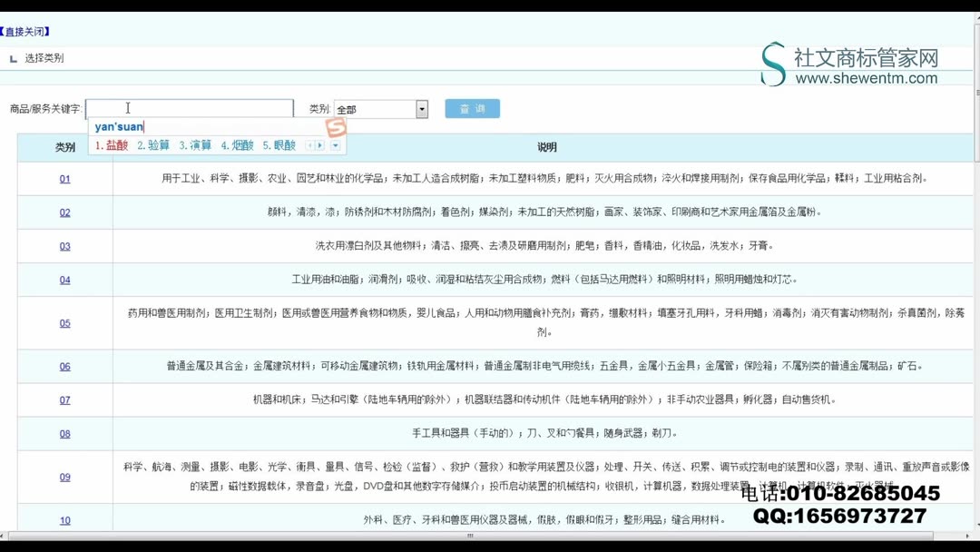Click the 查询 search button
This screenshot has height=552, width=980.
472,107
